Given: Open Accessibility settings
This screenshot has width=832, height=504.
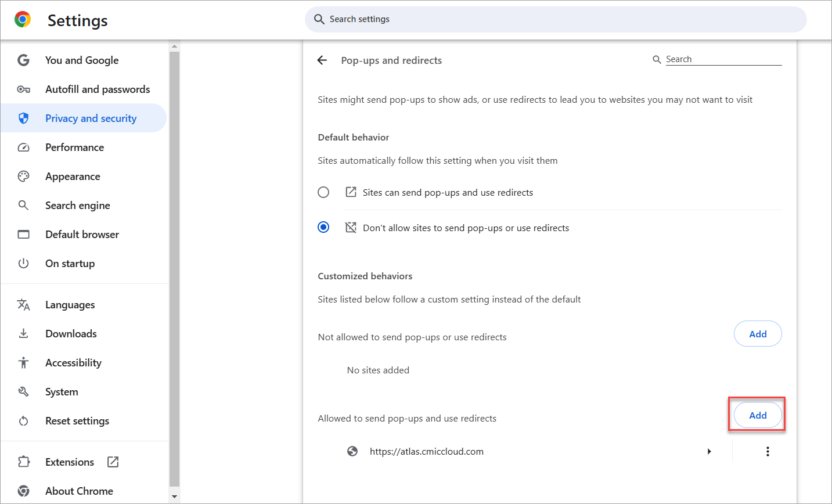Looking at the screenshot, I should click(x=84, y=363).
